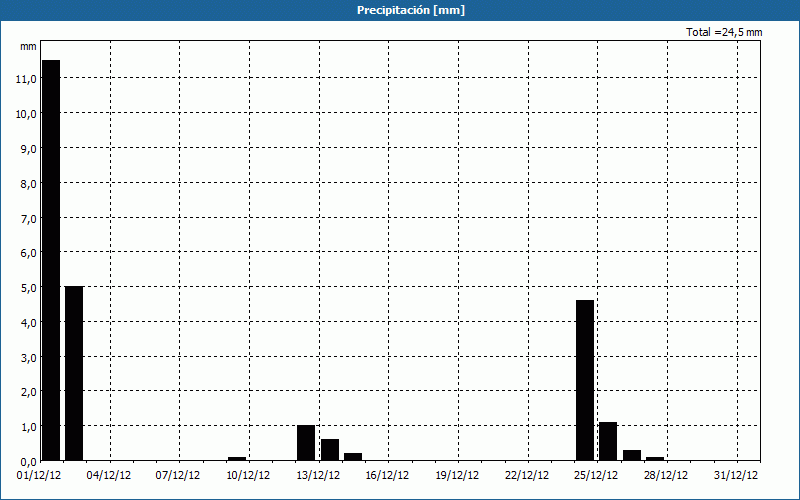Select the 3,0 y-axis label
This screenshot has height=500, width=800.
[28, 357]
